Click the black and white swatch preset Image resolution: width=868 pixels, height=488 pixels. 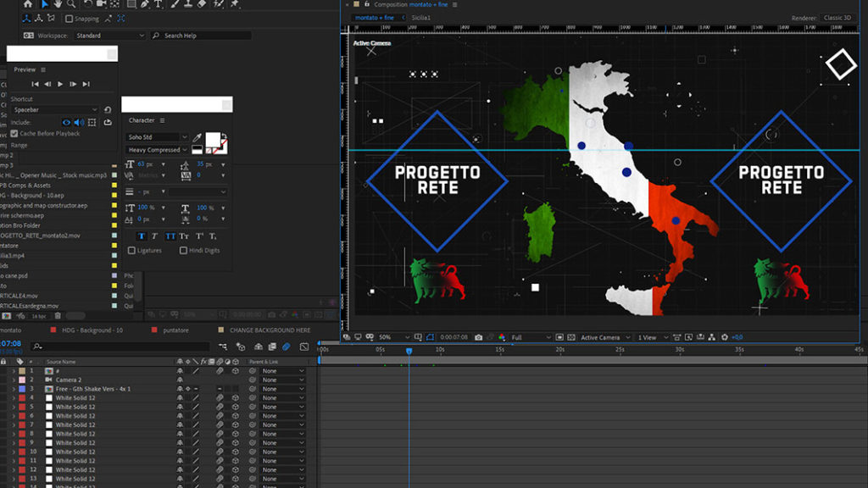click(197, 149)
